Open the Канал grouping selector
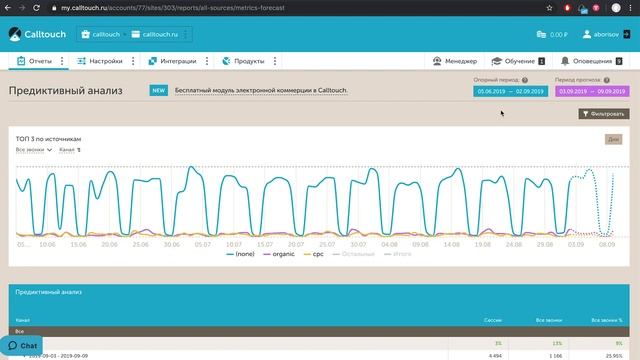Viewport: 640px width, 360px height. coord(70,150)
